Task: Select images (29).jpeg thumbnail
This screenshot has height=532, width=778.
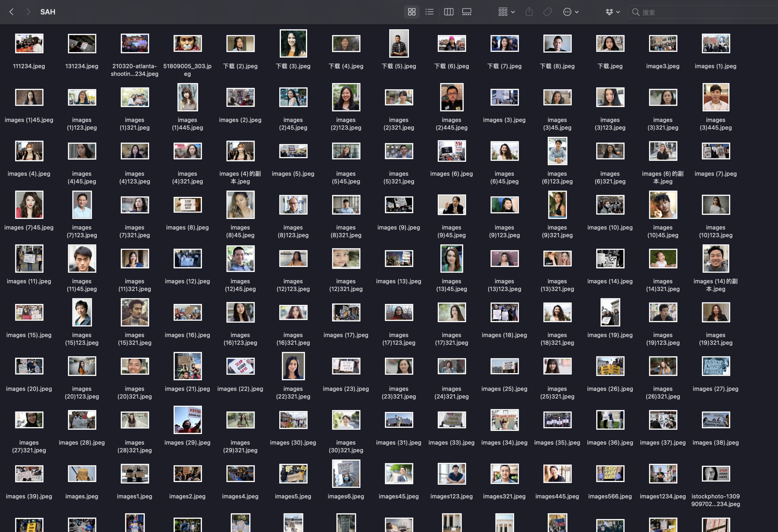Action: (187, 420)
